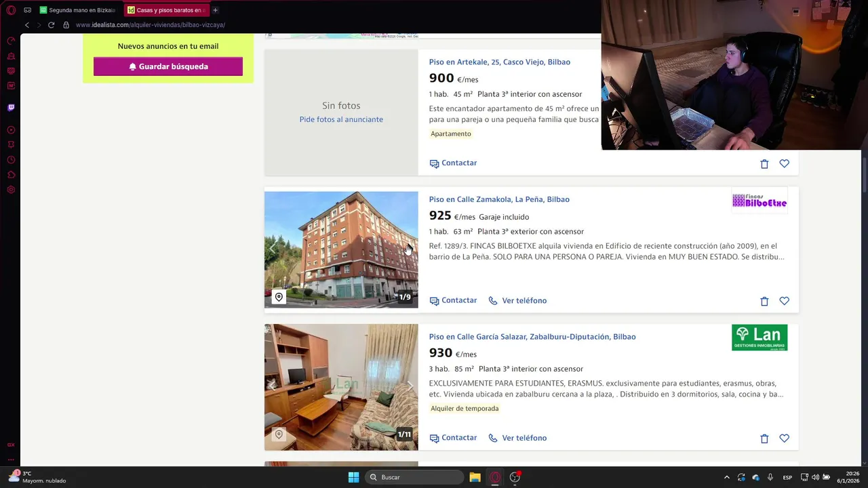Open Piso en Artekale, 25 listing
The width and height of the screenshot is (868, 488).
(x=499, y=62)
